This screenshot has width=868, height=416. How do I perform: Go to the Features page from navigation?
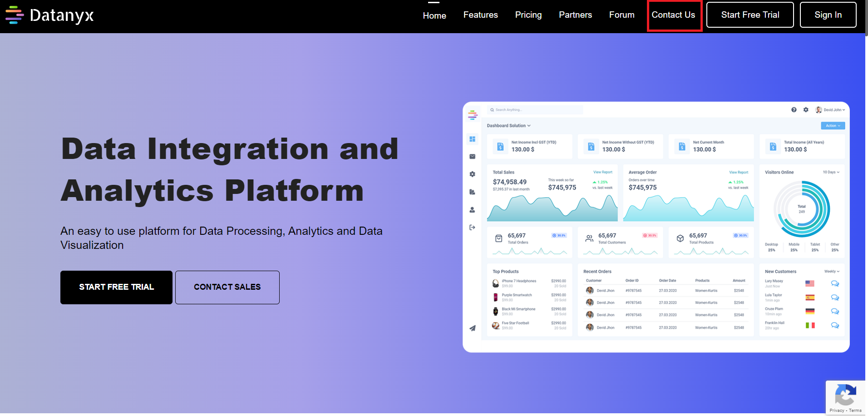pyautogui.click(x=480, y=15)
